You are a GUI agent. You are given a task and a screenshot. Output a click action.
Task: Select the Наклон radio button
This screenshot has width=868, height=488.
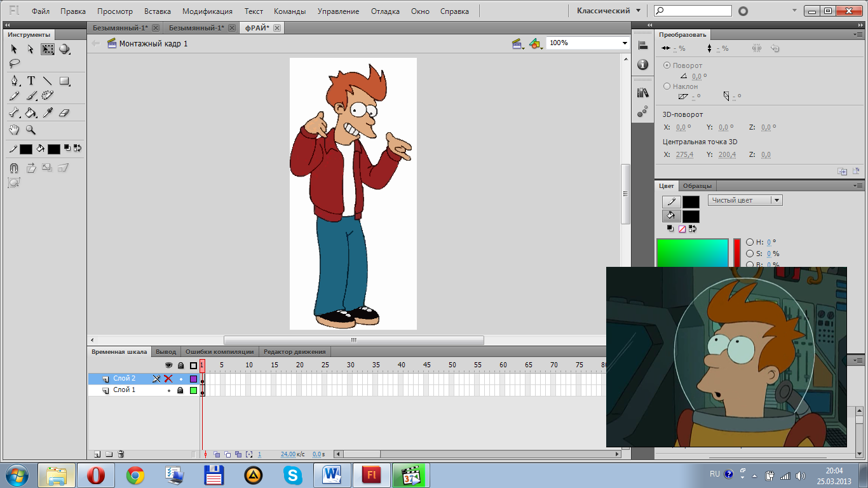tap(667, 86)
